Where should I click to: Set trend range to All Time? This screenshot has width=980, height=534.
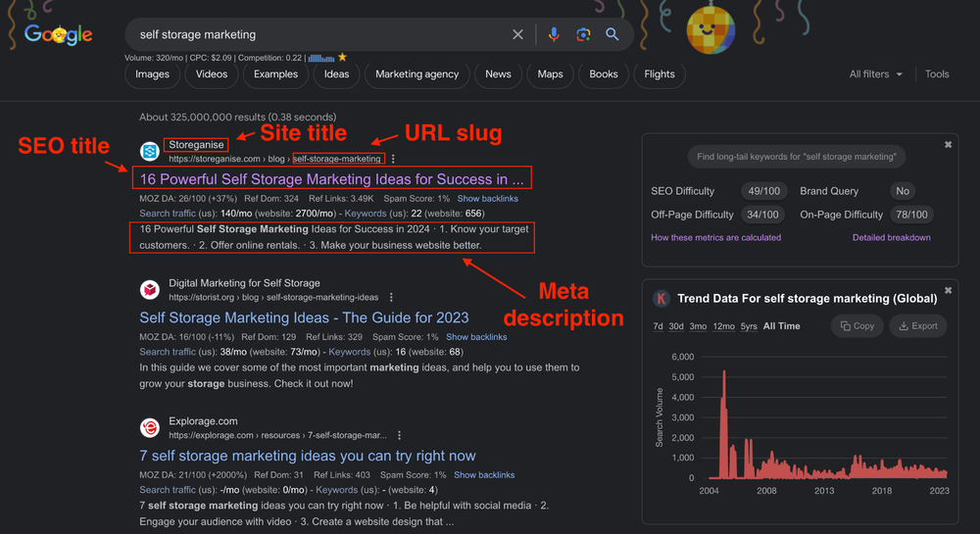click(781, 326)
